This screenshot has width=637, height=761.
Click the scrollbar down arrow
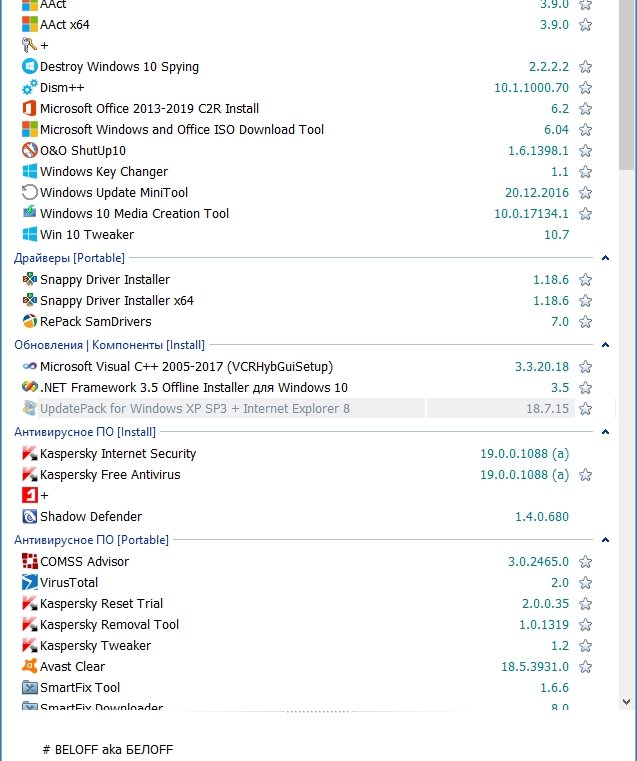[626, 702]
